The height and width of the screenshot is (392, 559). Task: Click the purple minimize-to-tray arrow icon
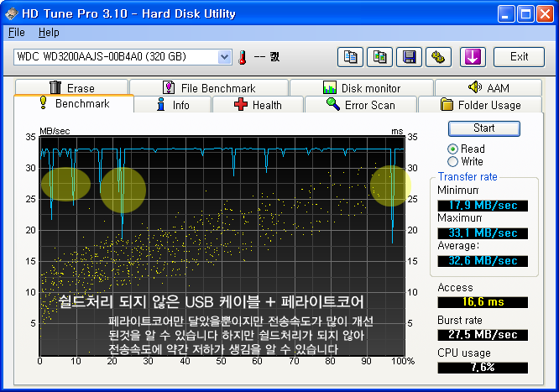(x=473, y=57)
